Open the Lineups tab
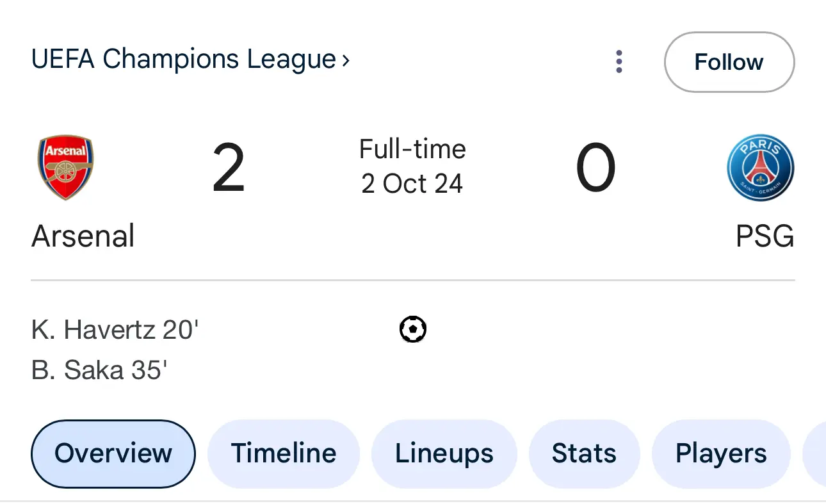This screenshot has height=504, width=826. click(x=444, y=453)
